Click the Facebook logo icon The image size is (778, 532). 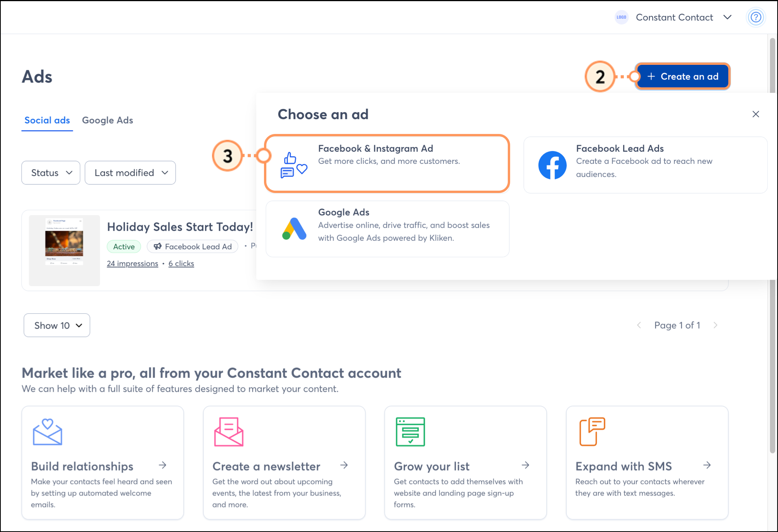552,165
